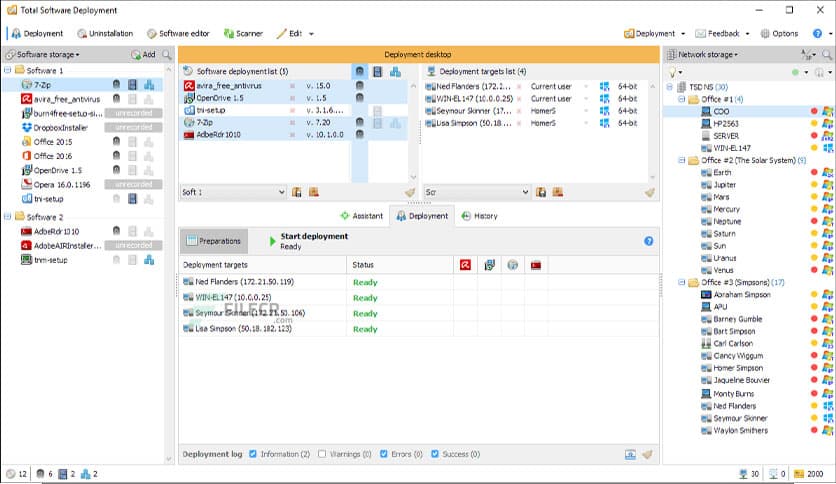836x484 pixels.
Task: Click the Preparations button
Action: point(214,241)
